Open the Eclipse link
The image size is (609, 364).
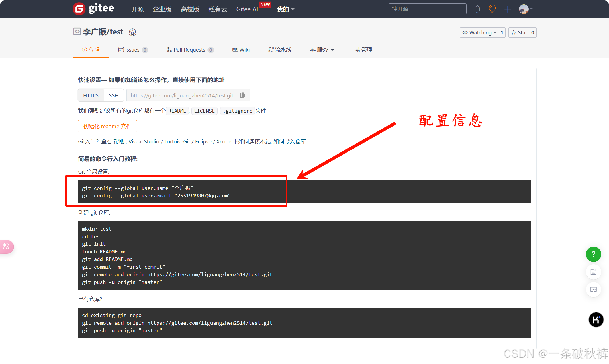[203, 141]
